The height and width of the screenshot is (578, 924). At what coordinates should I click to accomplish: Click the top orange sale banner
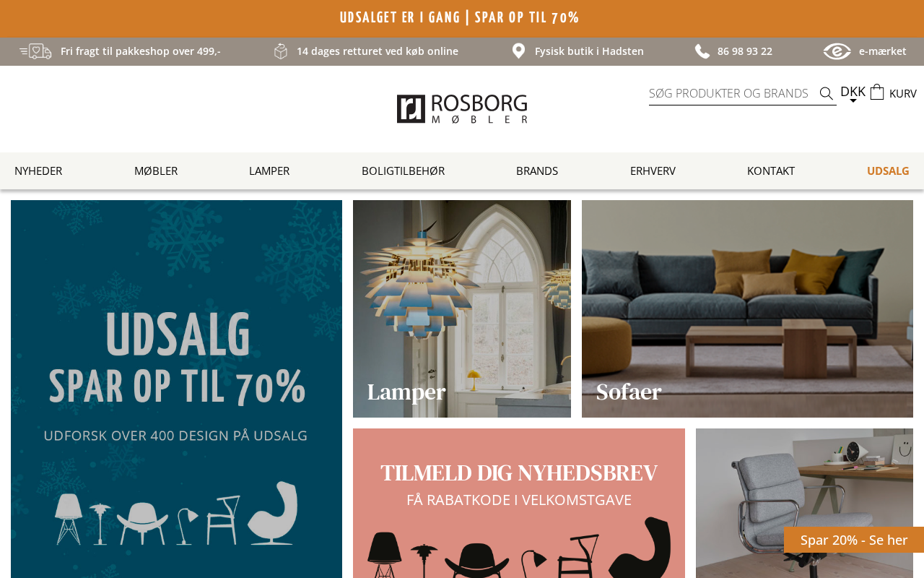462,18
